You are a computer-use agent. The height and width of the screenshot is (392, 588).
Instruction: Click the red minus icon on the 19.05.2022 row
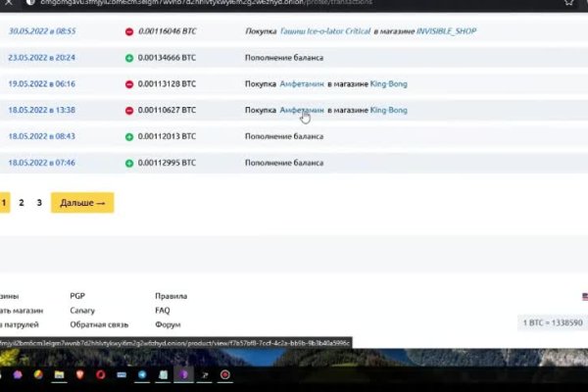pyautogui.click(x=129, y=84)
